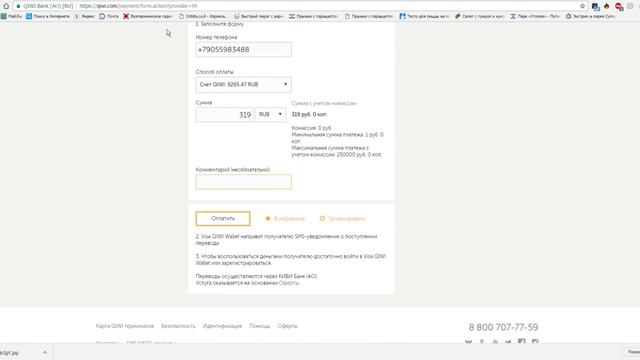Open the 'Парк «Утопия»' bookmark
640x360 pixels.
click(535, 16)
